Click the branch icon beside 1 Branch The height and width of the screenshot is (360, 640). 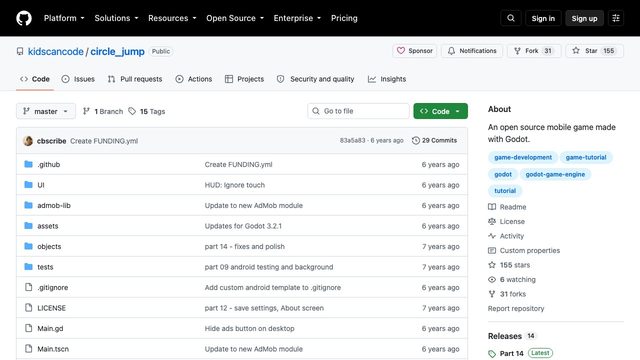pos(86,111)
